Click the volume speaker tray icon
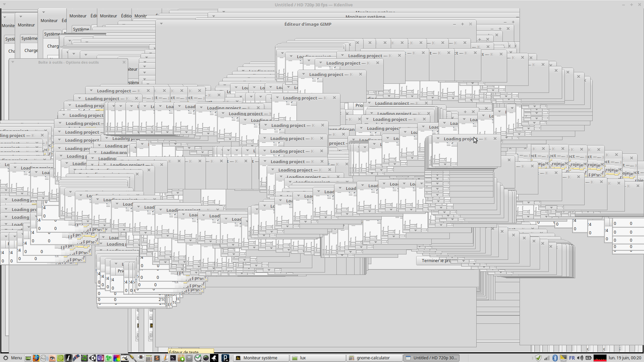This screenshot has width=644, height=362. [x=580, y=358]
